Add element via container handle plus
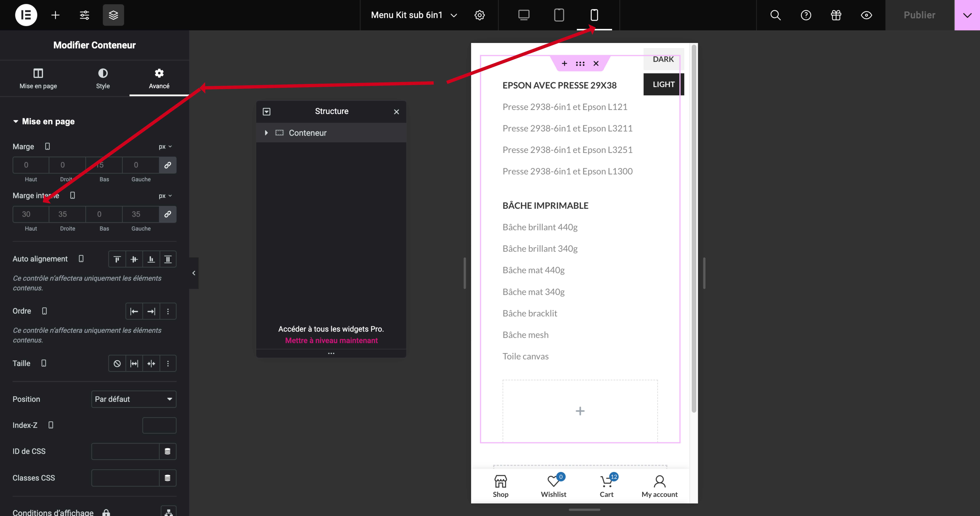The image size is (980, 516). click(565, 64)
